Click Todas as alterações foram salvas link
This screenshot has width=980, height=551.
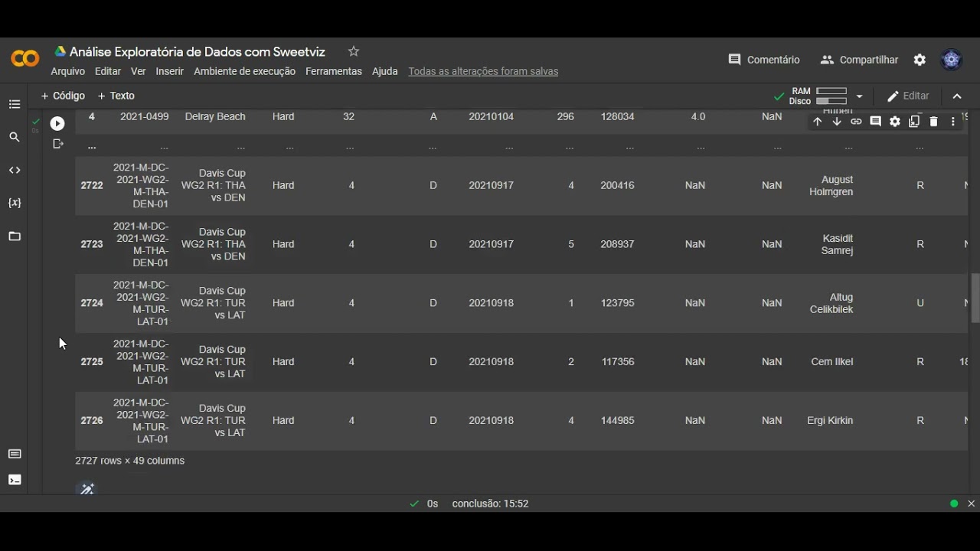pos(483,71)
